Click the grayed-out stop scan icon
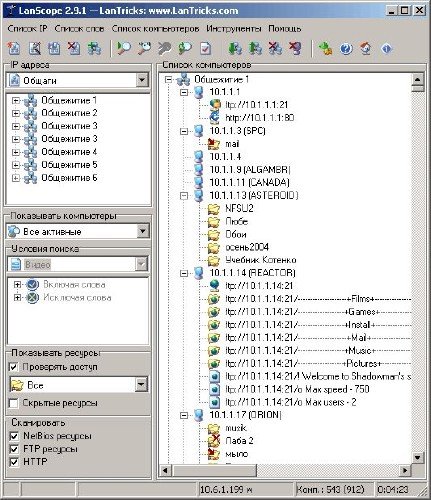The image size is (431, 500). 165,49
